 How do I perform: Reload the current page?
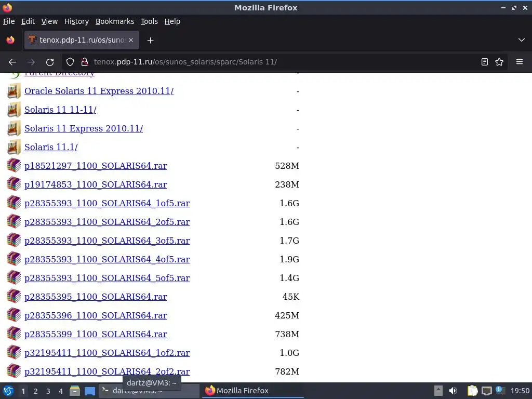pos(50,62)
